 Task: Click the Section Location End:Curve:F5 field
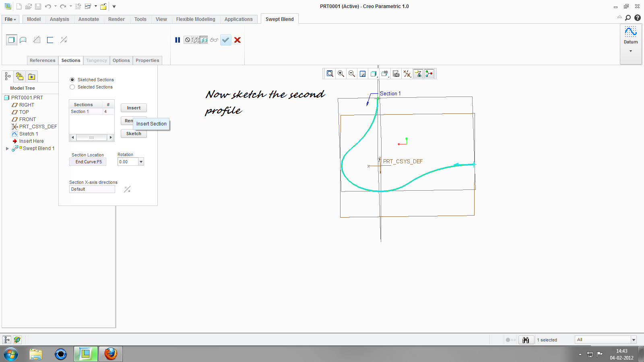(88, 162)
